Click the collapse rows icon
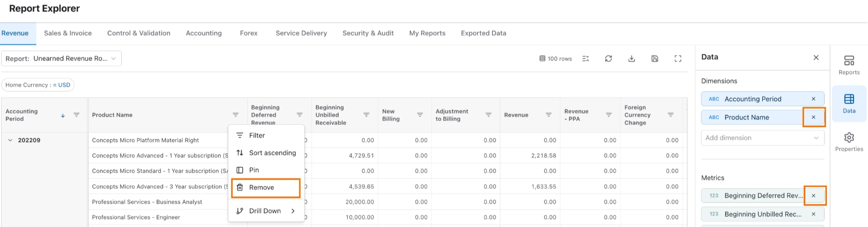 585,58
